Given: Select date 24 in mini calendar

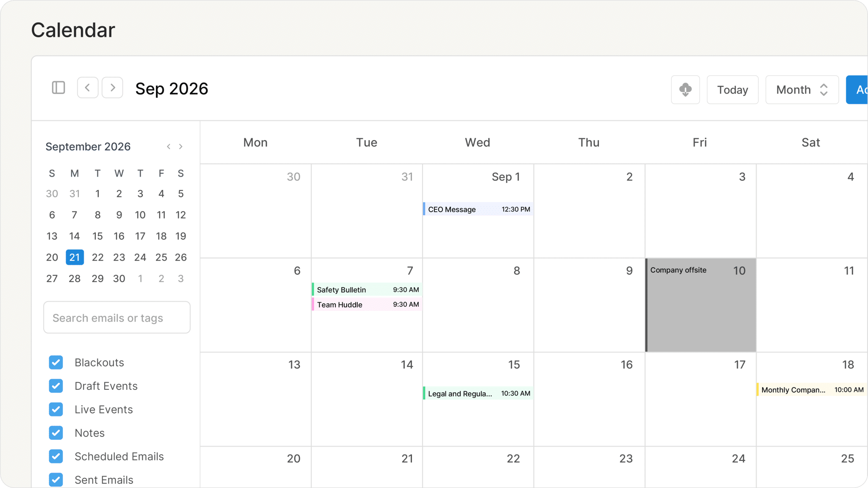Looking at the screenshot, I should tap(140, 257).
